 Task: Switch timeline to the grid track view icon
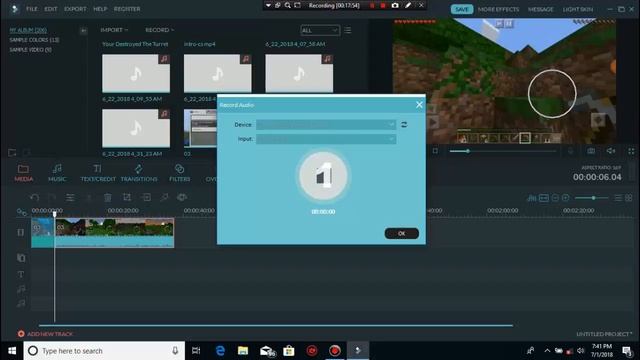[629, 198]
